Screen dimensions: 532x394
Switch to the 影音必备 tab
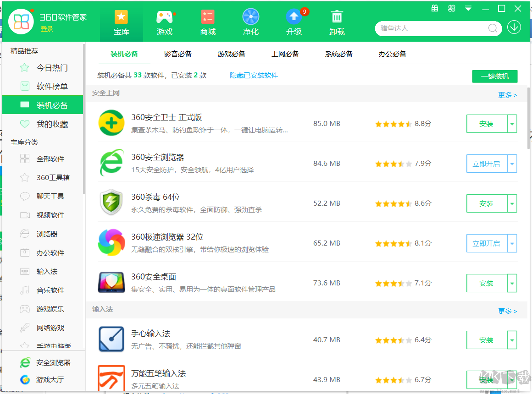point(178,54)
